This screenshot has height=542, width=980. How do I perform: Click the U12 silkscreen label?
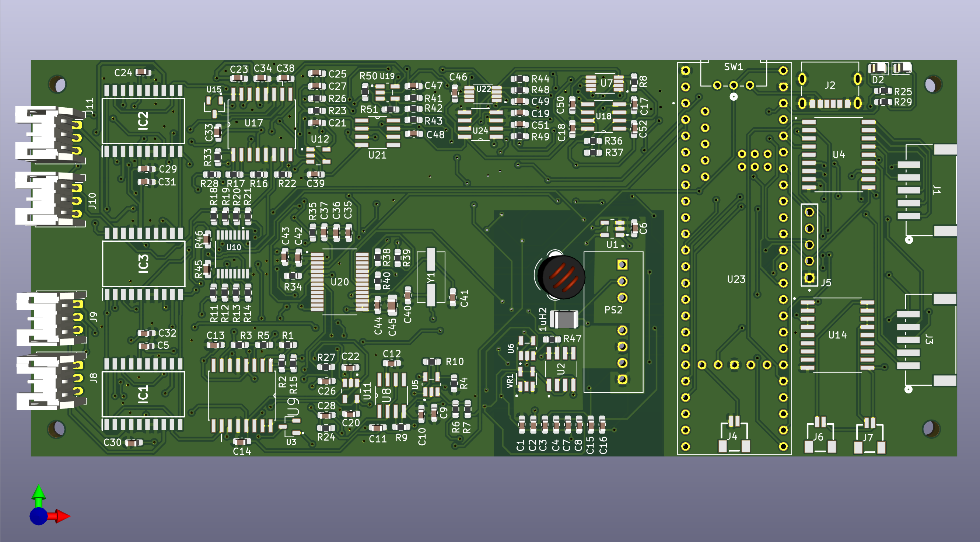coord(319,139)
